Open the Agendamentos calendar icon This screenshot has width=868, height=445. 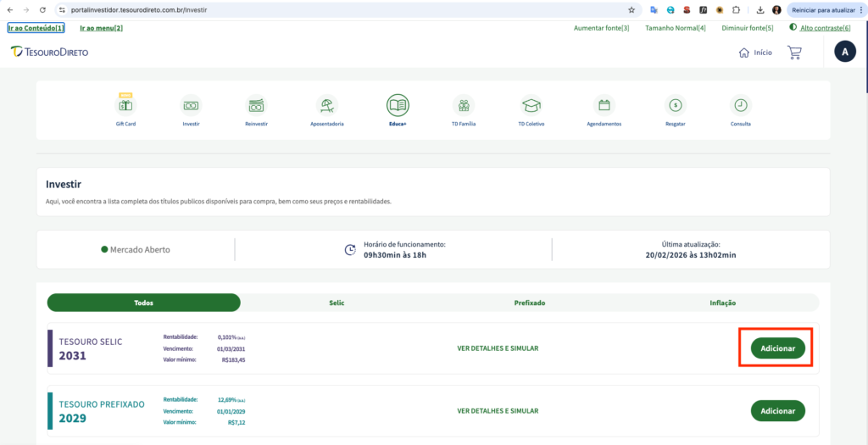point(604,106)
